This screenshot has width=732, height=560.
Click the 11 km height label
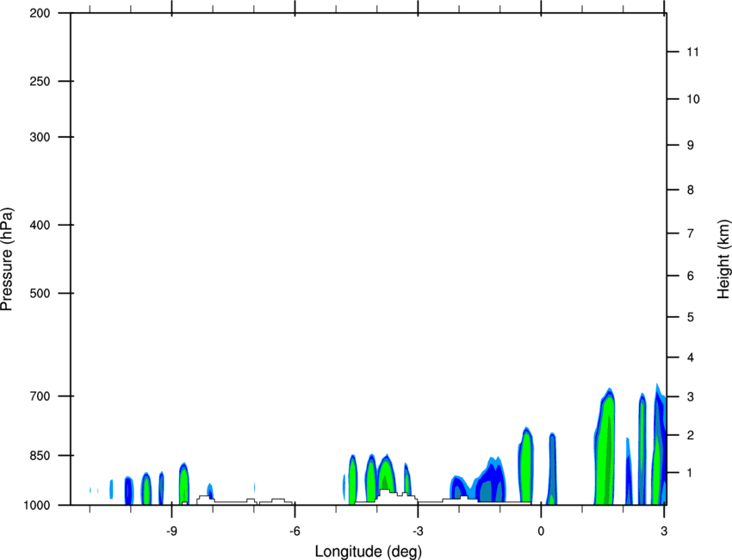pos(693,52)
